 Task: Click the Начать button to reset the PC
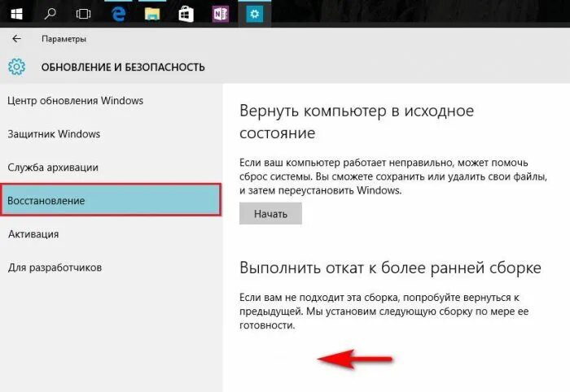(270, 213)
